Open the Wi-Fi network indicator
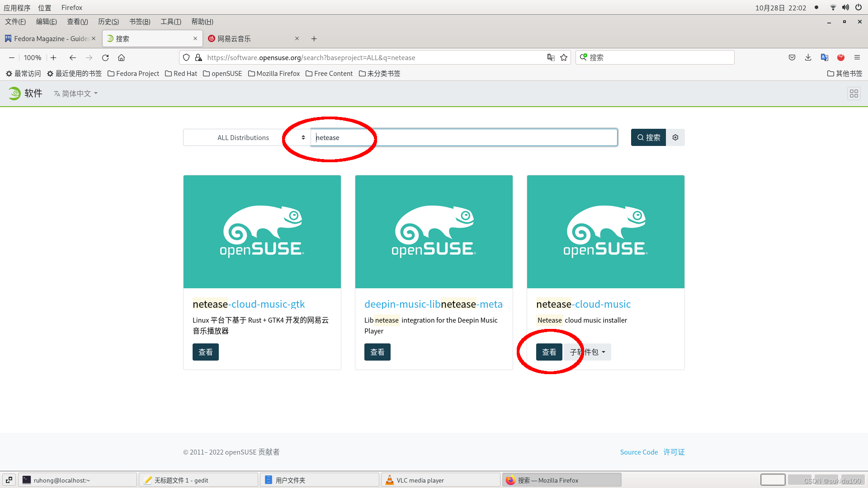 tap(833, 7)
